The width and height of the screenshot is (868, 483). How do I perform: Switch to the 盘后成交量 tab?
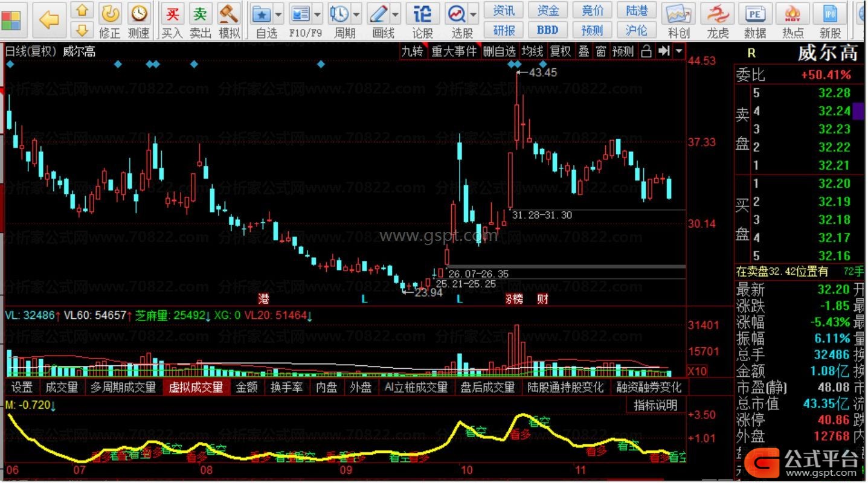click(487, 387)
